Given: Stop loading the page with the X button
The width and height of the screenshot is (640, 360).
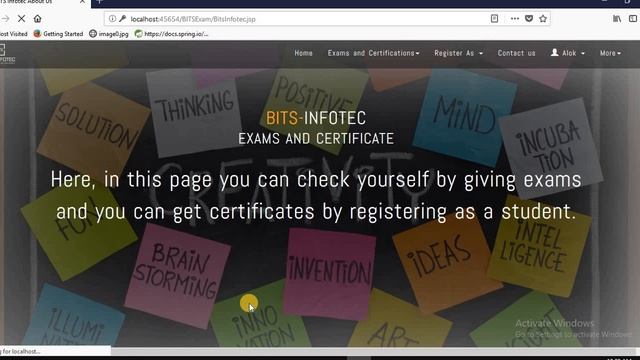Looking at the screenshot, I should tap(22, 19).
